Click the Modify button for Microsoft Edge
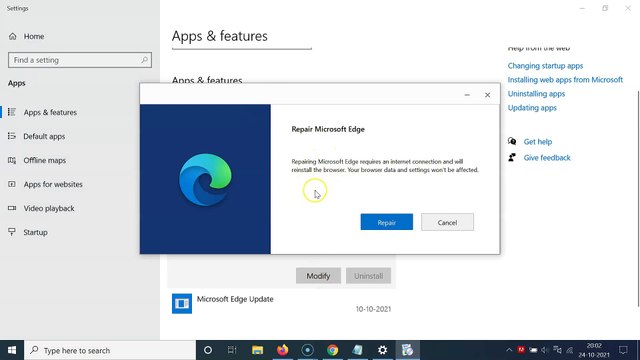Image resolution: width=640 pixels, height=360 pixels. [x=318, y=276]
